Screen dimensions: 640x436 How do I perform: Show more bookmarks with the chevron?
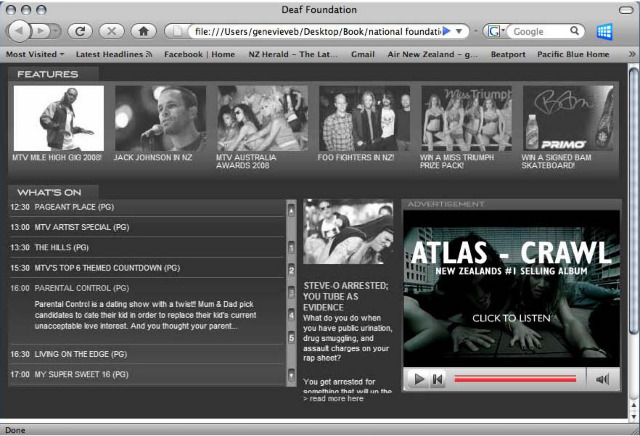[632, 54]
